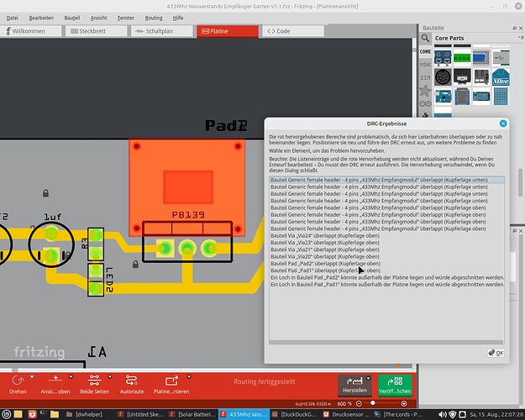
Task: Click zoom out minus icon
Action: click(359, 403)
